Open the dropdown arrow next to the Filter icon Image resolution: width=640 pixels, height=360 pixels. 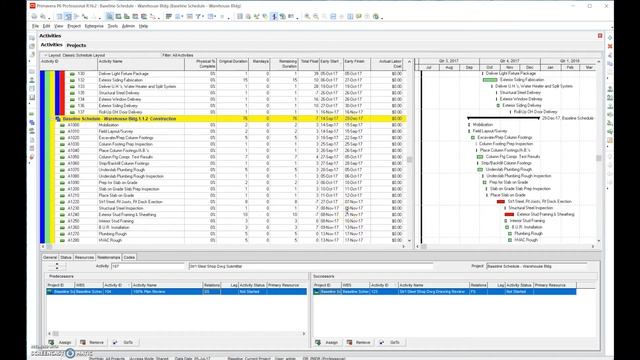point(203,17)
